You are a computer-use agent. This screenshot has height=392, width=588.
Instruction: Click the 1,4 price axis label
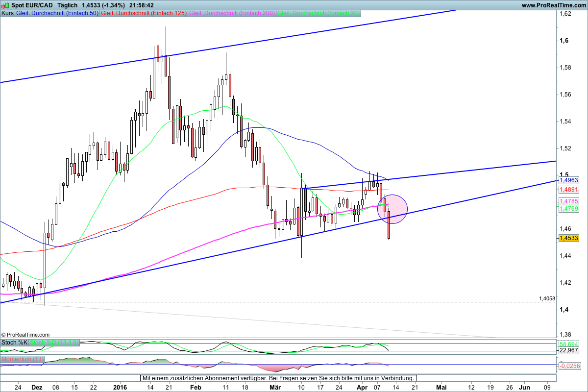[x=564, y=310]
